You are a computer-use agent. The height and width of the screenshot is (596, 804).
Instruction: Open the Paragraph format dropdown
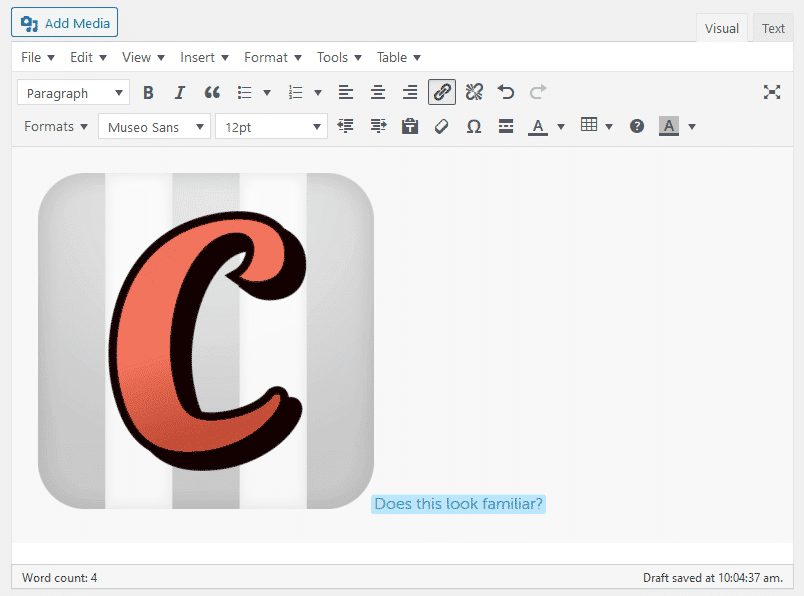point(73,93)
